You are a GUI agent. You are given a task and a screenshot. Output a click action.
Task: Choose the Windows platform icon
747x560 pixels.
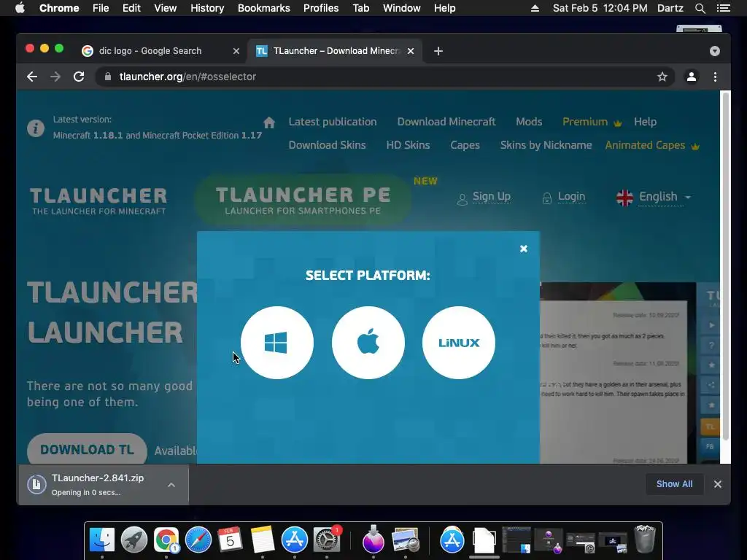pos(276,343)
